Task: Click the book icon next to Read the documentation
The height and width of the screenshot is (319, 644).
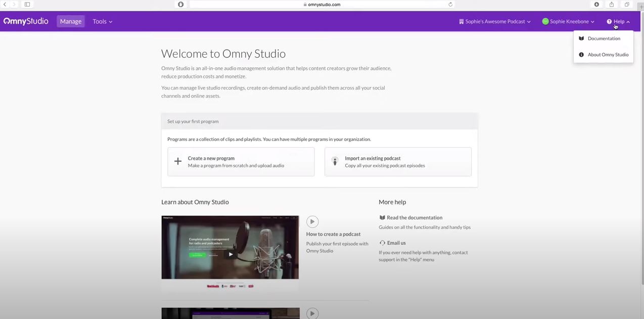Action: pos(382,218)
